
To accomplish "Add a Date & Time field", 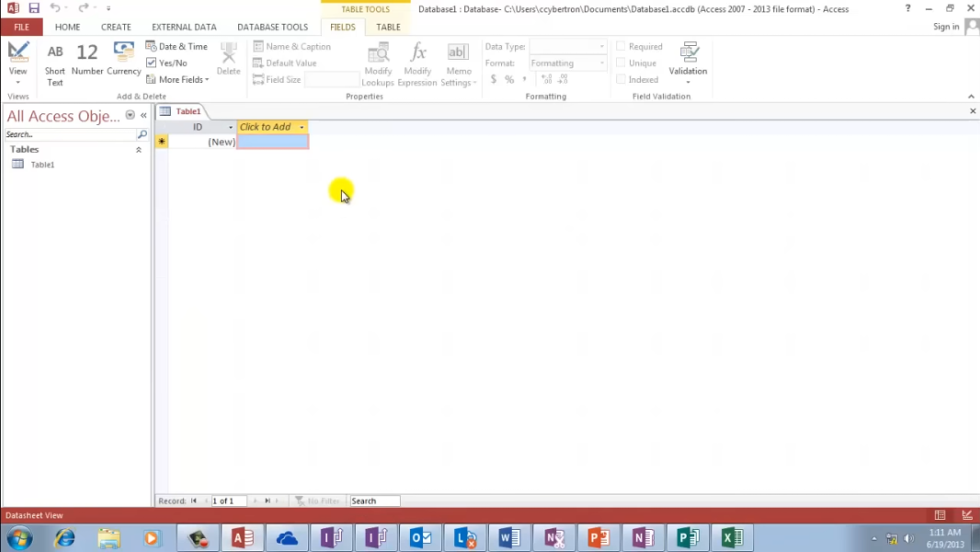I will pyautogui.click(x=177, y=46).
